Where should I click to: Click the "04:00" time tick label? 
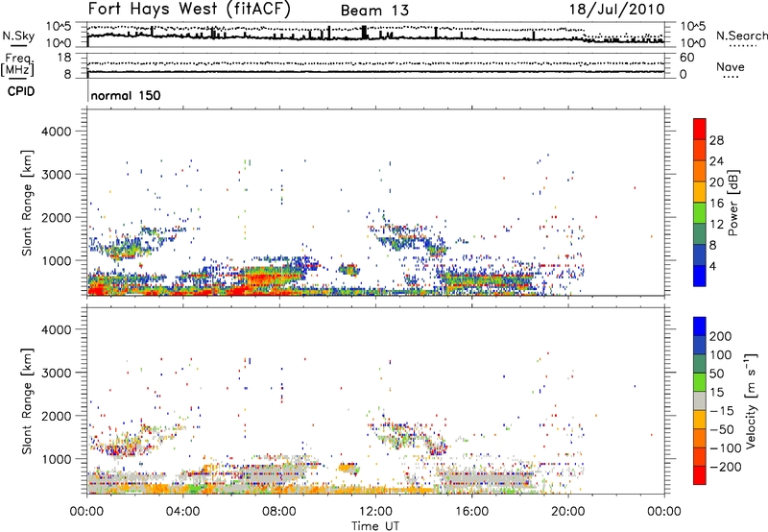pos(183,512)
